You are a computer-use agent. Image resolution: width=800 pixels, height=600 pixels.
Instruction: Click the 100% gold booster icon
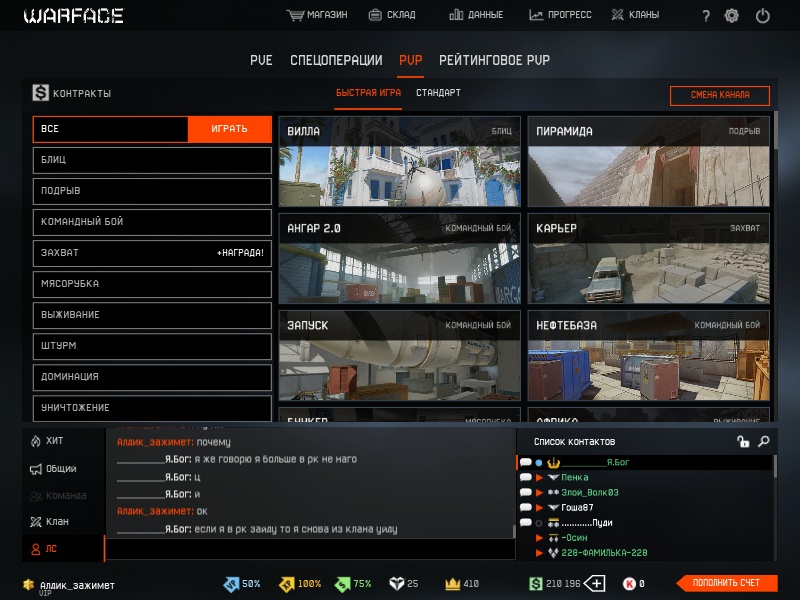point(287,584)
